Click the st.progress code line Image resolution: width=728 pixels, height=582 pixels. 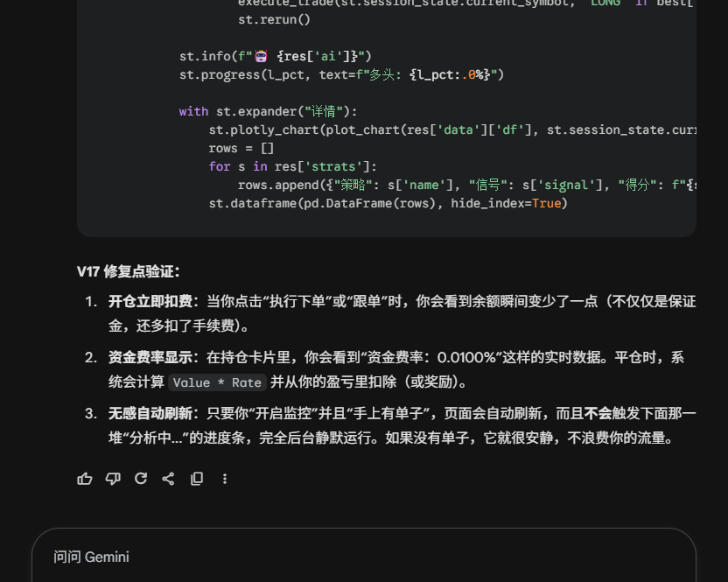pyautogui.click(x=342, y=74)
